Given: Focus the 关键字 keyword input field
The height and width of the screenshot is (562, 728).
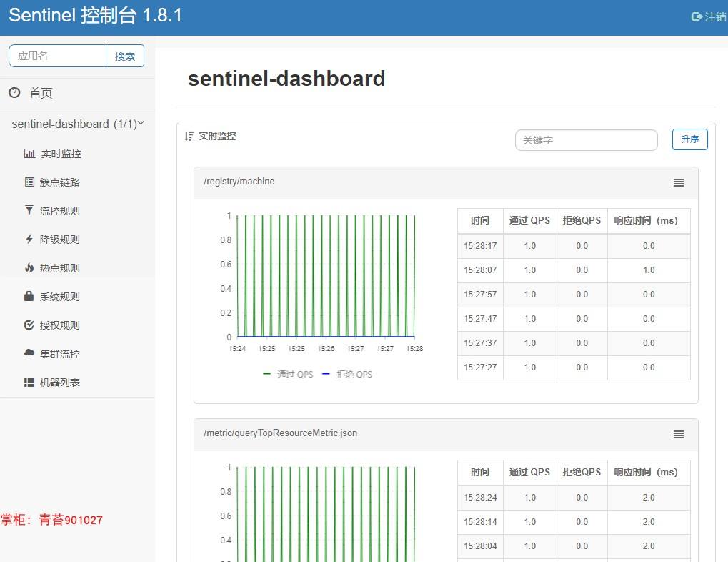Looking at the screenshot, I should pos(587,140).
